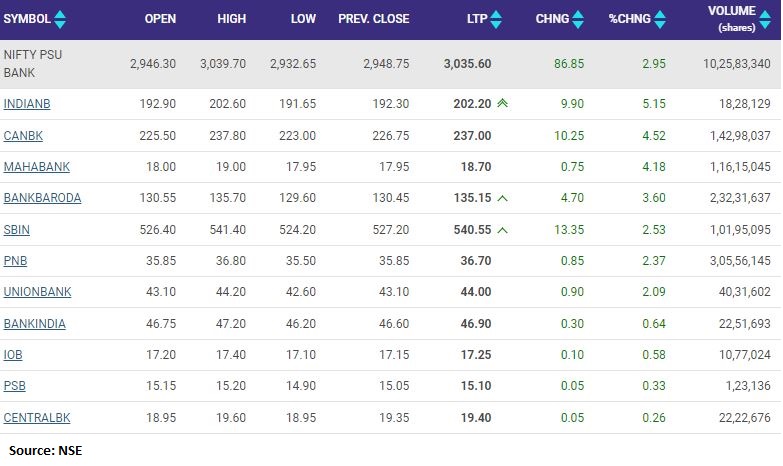Open the INDIANB stock link

pos(27,104)
